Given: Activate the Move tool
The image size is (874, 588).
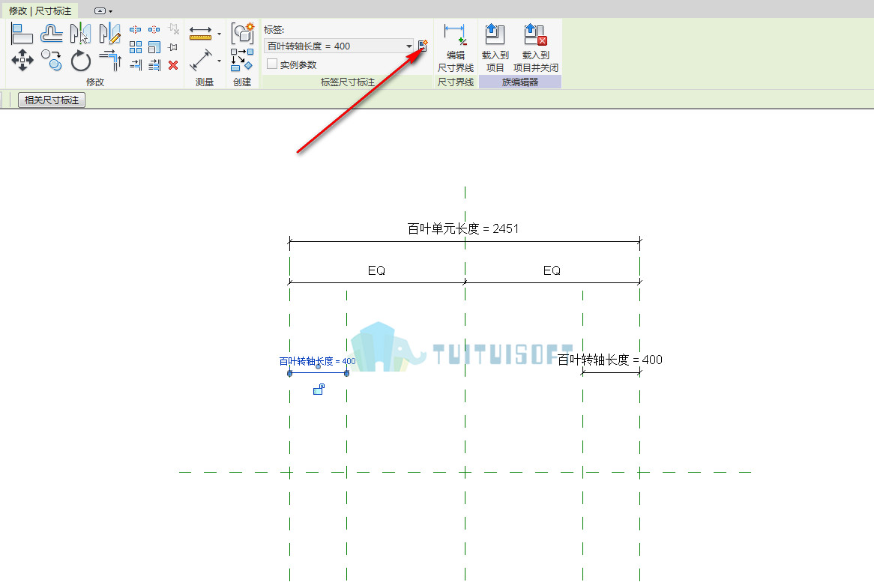Looking at the screenshot, I should coord(22,60).
